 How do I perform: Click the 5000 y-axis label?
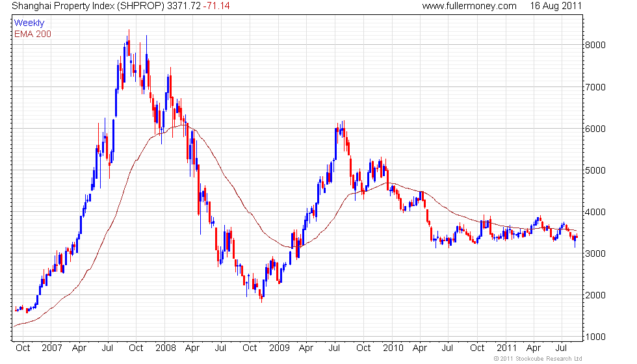(595, 170)
